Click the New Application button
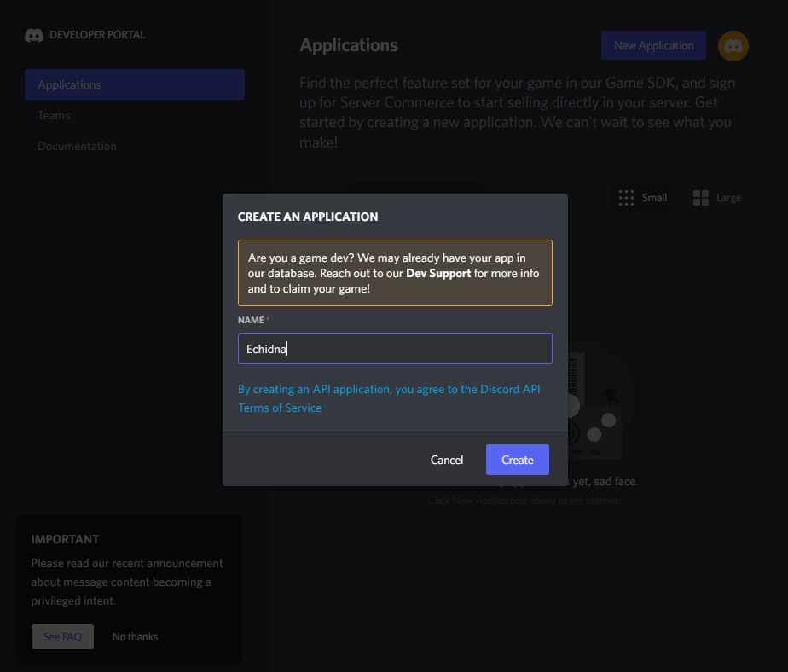Viewport: 788px width, 672px height. 653,45
